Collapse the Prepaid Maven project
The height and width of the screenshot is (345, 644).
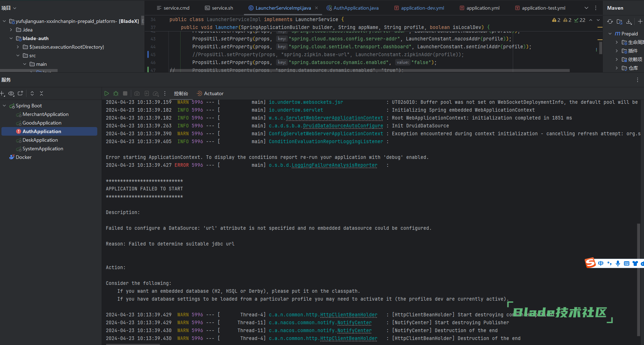tap(610, 34)
